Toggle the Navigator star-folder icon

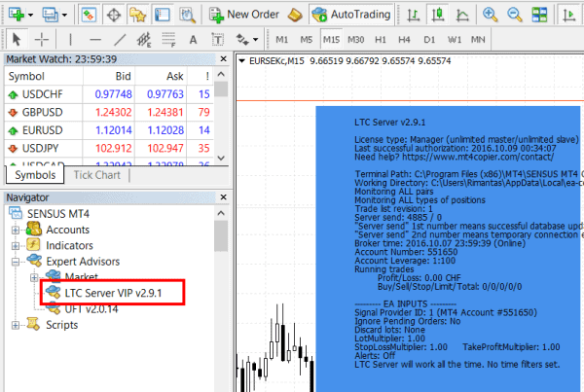[x=137, y=15]
